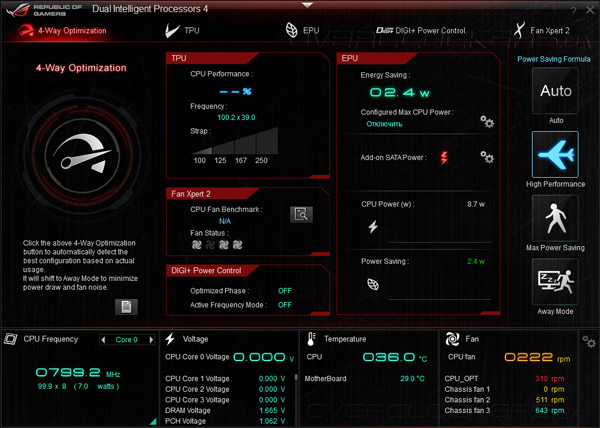
Task: Open the EPU panel header
Action: tap(377, 58)
